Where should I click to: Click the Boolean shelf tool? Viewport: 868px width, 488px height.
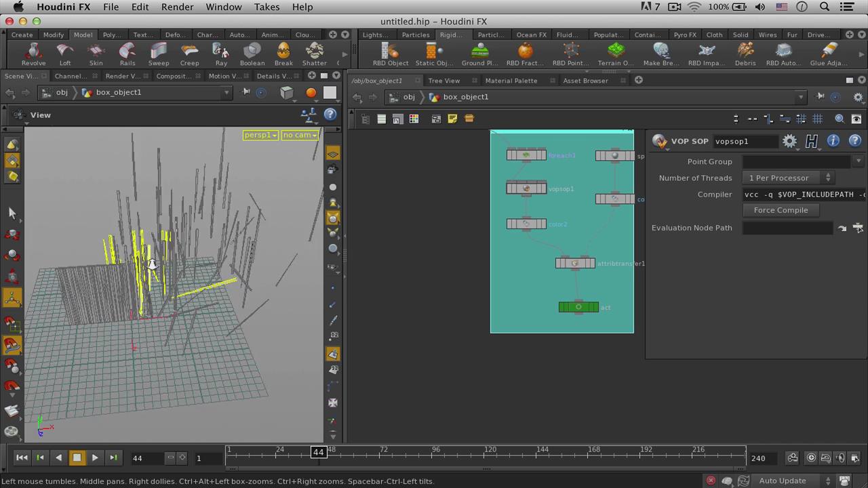pyautogui.click(x=252, y=54)
